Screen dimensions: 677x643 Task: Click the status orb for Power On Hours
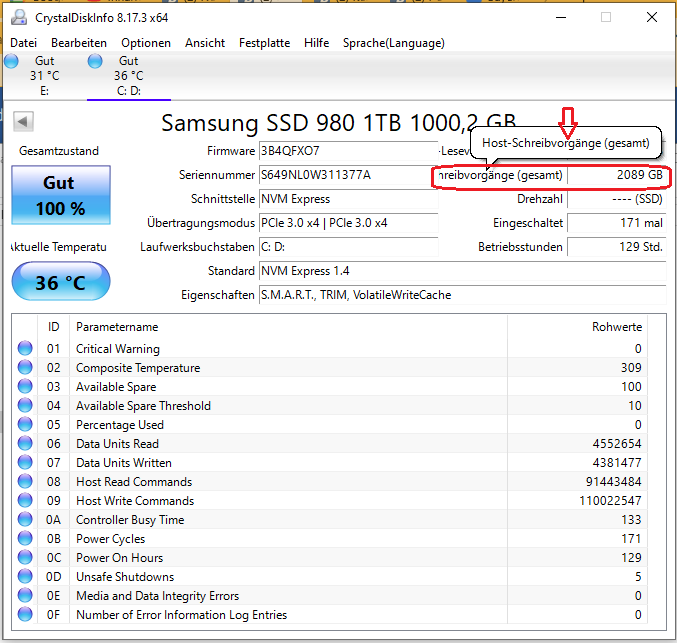tap(25, 557)
